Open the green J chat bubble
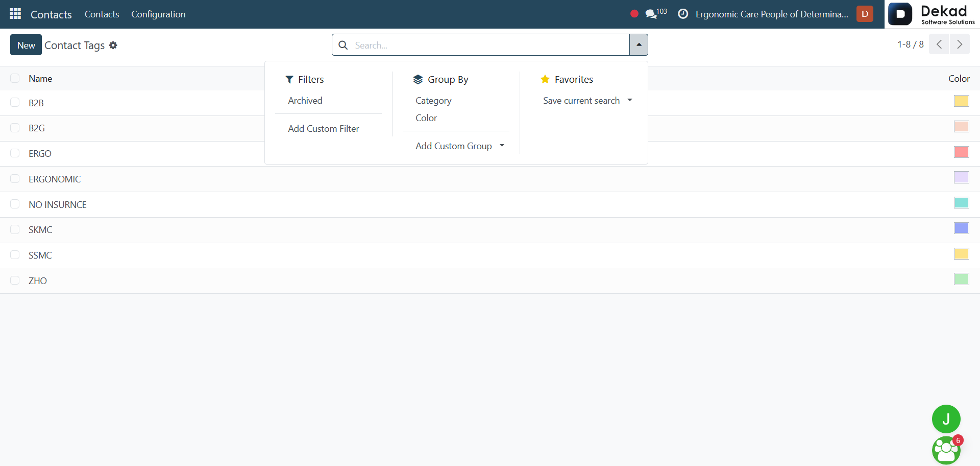 point(946,419)
